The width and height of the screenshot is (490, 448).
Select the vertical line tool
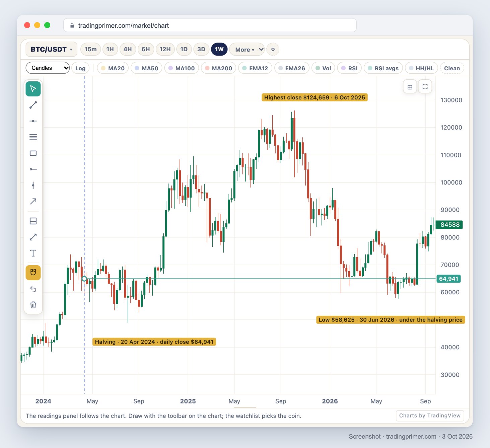tap(33, 185)
